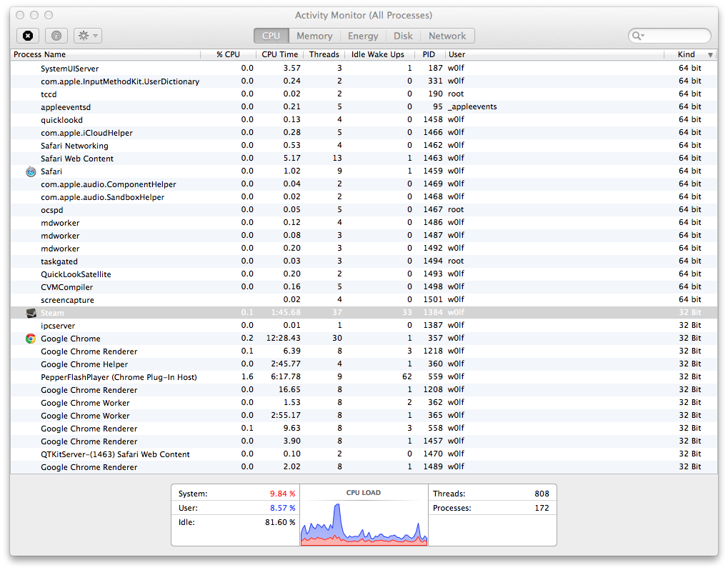Select the PepperFlashPlayer plug-in host process
Viewport: 728px width, 570px height.
click(x=364, y=377)
